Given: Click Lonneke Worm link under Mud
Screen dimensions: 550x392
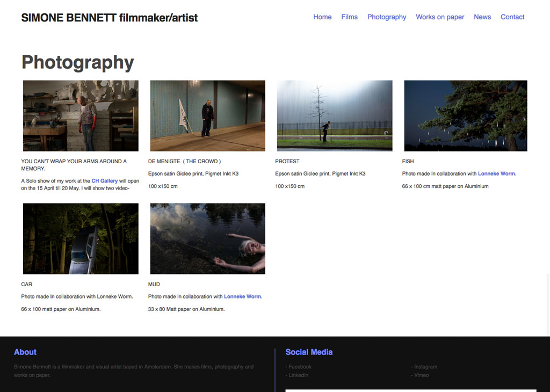Looking at the screenshot, I should (242, 296).
